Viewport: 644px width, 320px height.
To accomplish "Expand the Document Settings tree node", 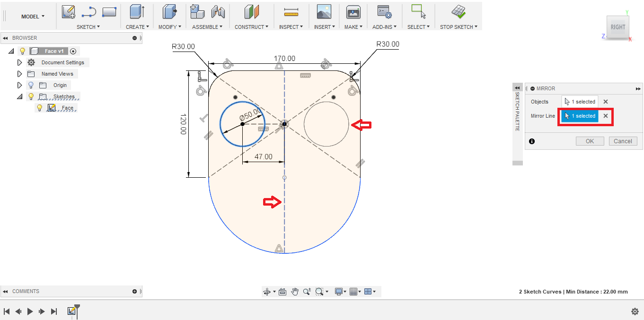I will (x=19, y=62).
